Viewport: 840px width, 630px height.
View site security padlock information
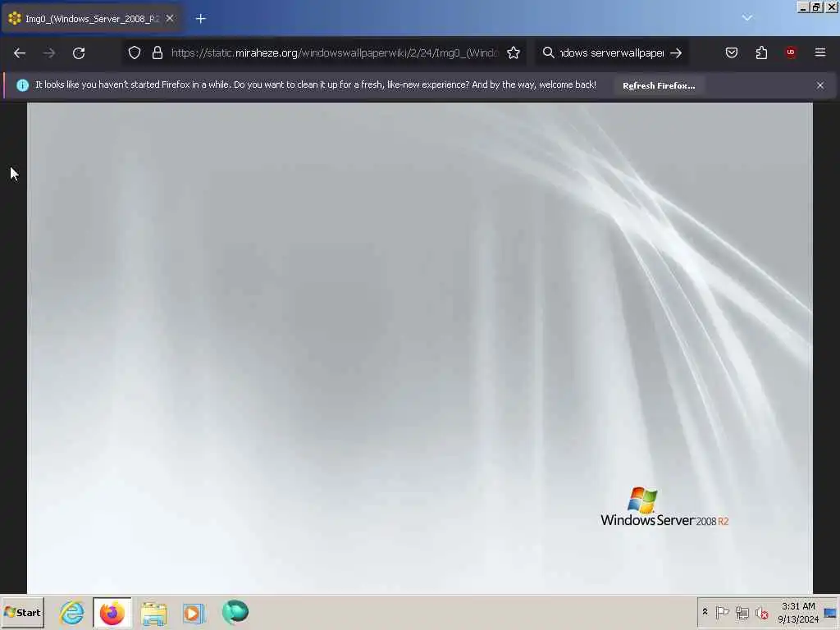(x=157, y=52)
